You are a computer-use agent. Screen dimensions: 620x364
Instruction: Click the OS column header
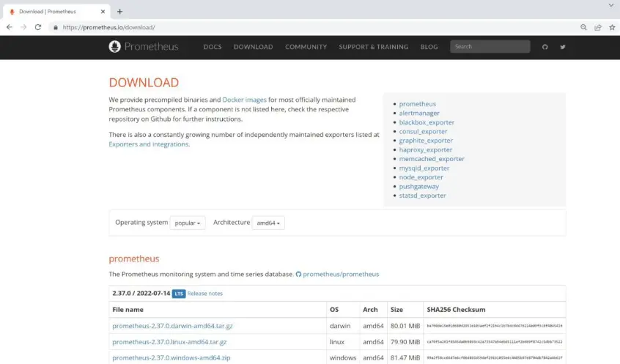pyautogui.click(x=334, y=310)
